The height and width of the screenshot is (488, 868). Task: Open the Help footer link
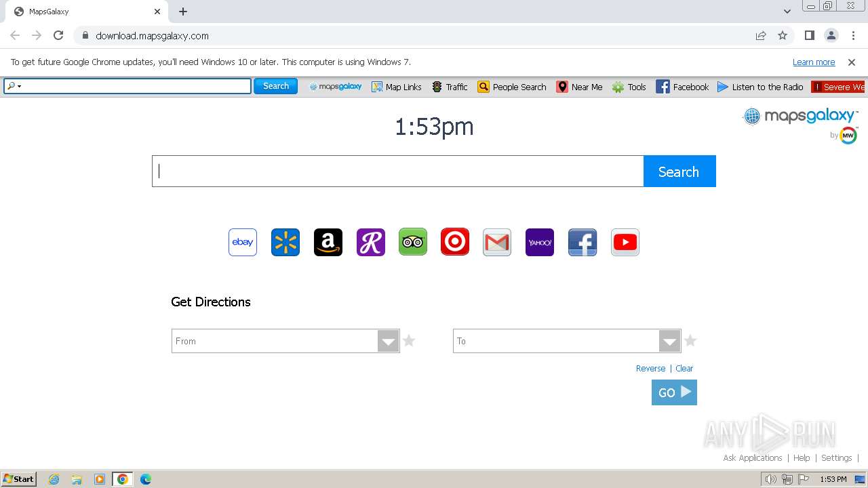[x=802, y=458]
